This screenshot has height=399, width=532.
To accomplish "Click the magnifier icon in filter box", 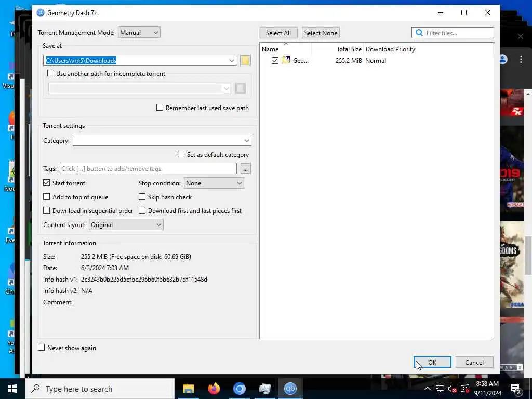I will pyautogui.click(x=419, y=33).
